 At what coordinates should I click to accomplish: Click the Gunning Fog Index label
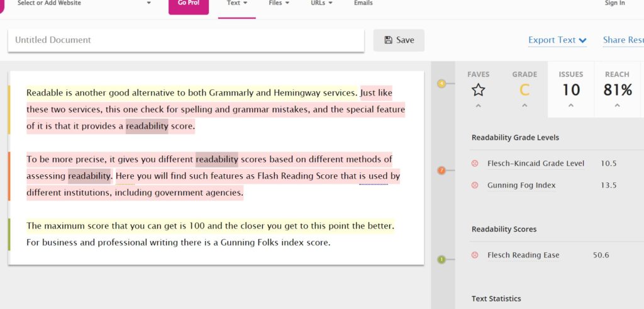(x=521, y=185)
